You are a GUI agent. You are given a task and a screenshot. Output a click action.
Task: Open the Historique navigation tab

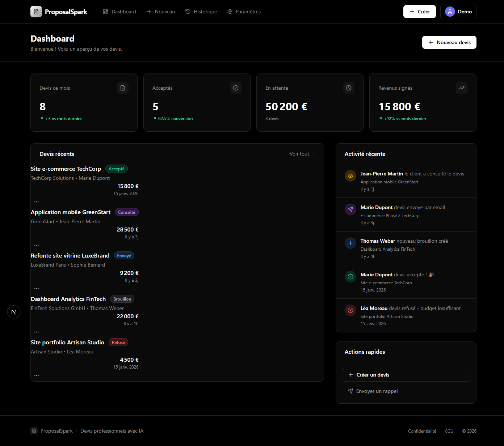tap(201, 12)
